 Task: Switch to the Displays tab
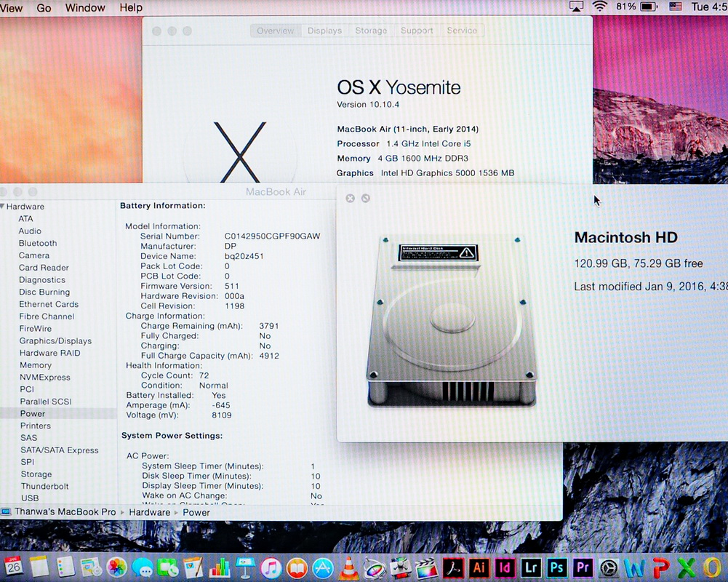coord(324,31)
